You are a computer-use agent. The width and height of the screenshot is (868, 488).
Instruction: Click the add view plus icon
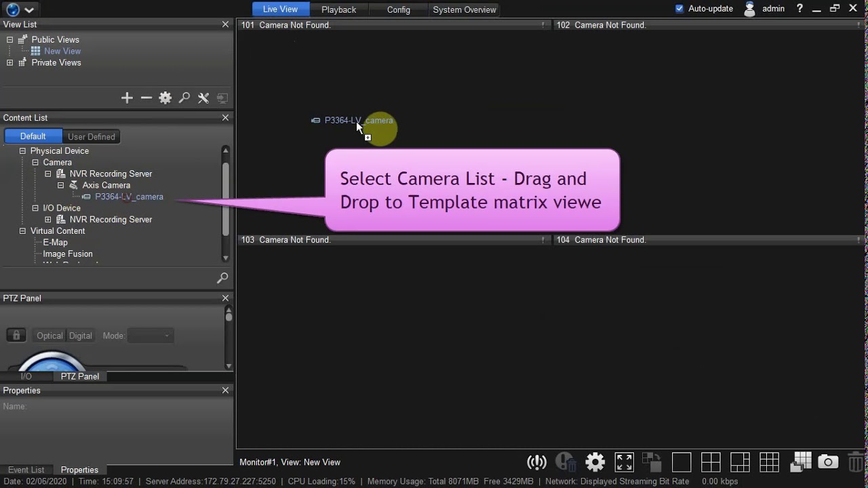[x=127, y=98]
